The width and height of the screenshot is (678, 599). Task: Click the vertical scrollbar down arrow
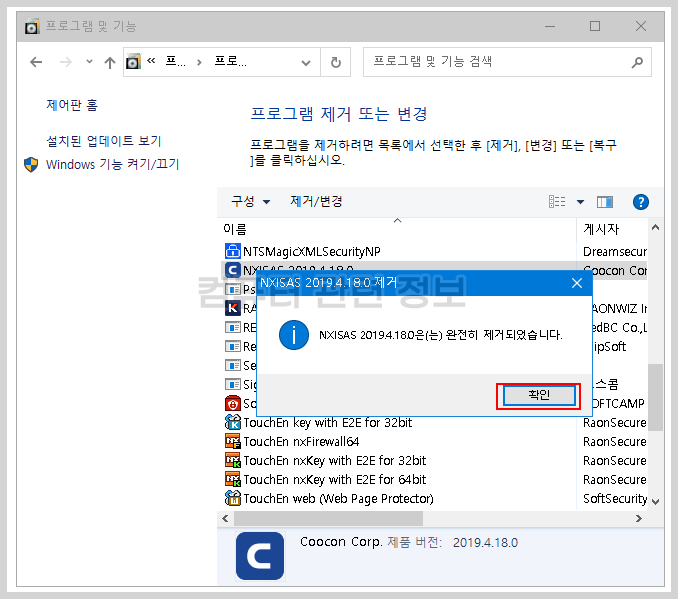point(656,502)
